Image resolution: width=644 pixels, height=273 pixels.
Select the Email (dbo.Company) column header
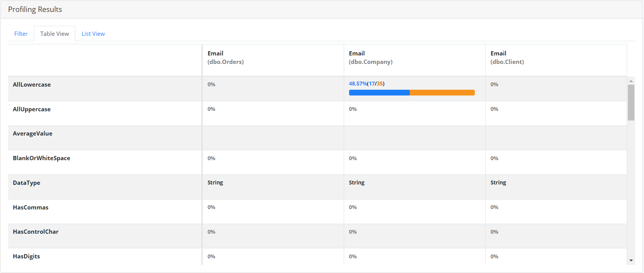point(371,57)
